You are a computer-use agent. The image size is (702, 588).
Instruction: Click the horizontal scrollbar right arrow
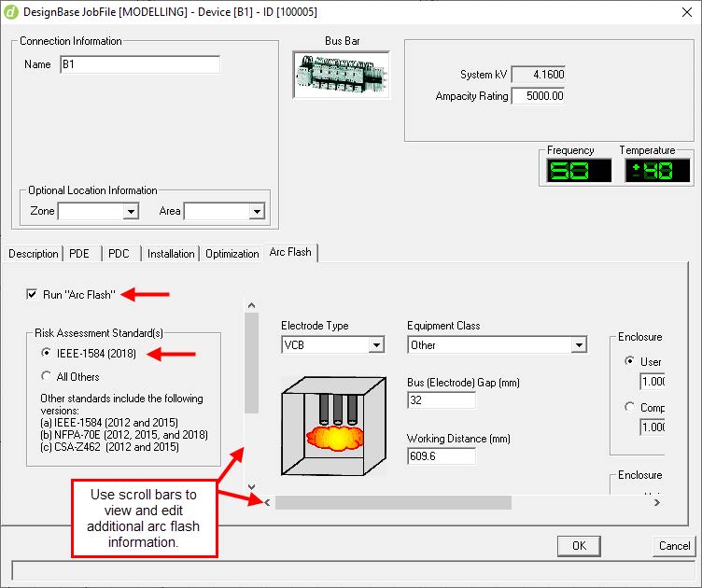657,502
